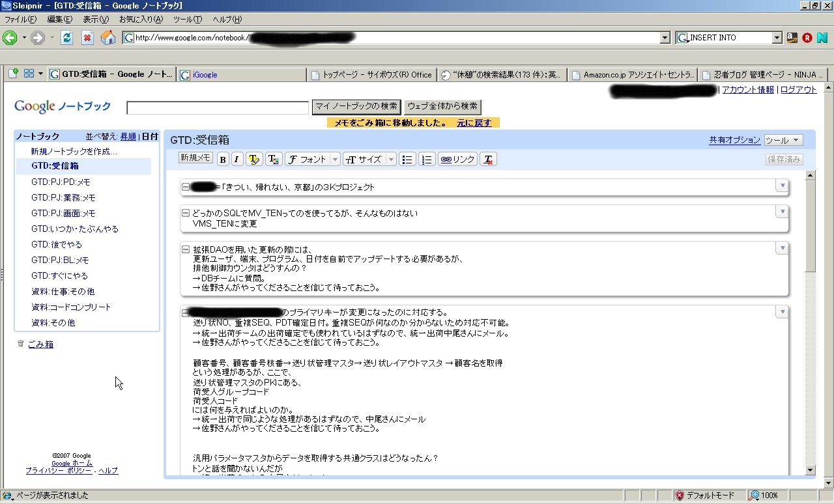Click the red Rakuten R icon
This screenshot has width=834, height=504.
807,38
